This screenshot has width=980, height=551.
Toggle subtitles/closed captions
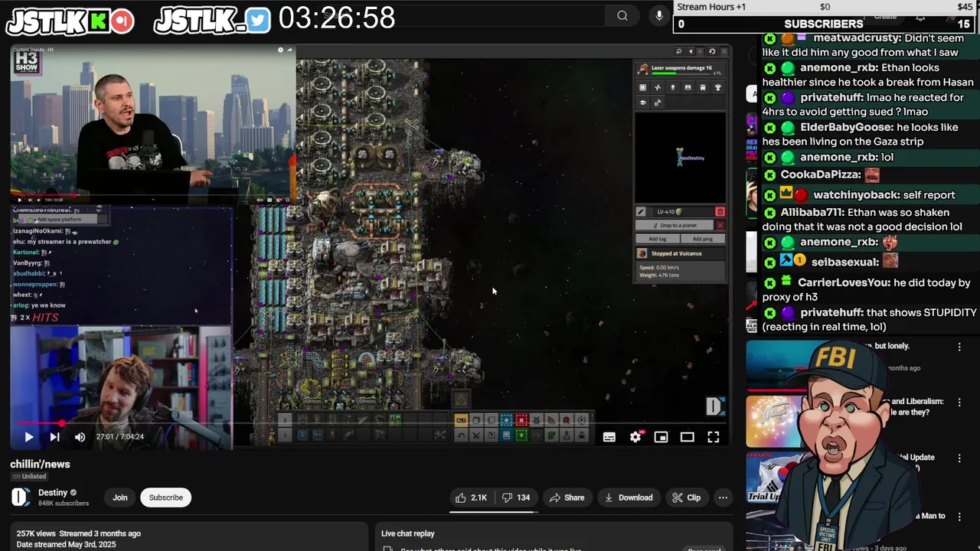pyautogui.click(x=609, y=437)
